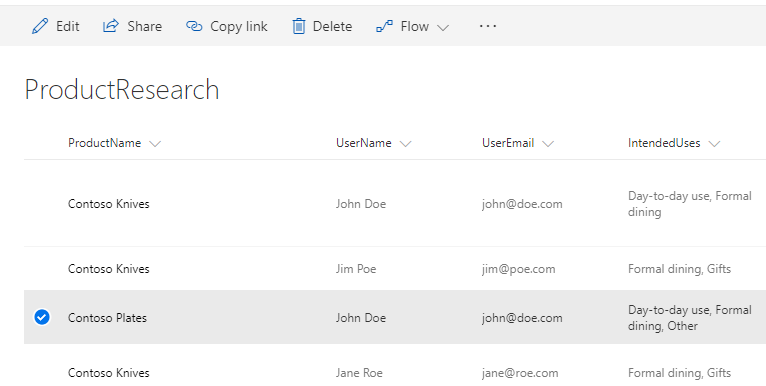Image resolution: width=766 pixels, height=386 pixels.
Task: Open Contoso Knives item for John Doe
Action: pos(108,204)
